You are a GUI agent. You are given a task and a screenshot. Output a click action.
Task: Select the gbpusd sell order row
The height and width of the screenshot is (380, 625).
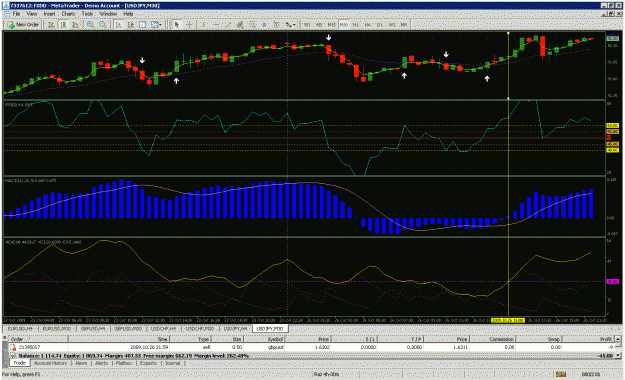pyautogui.click(x=312, y=347)
